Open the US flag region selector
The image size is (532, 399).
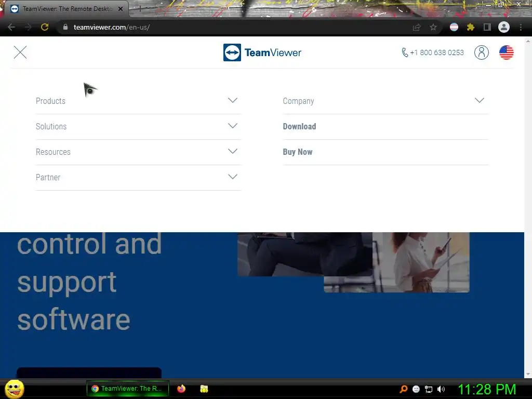coord(506,52)
